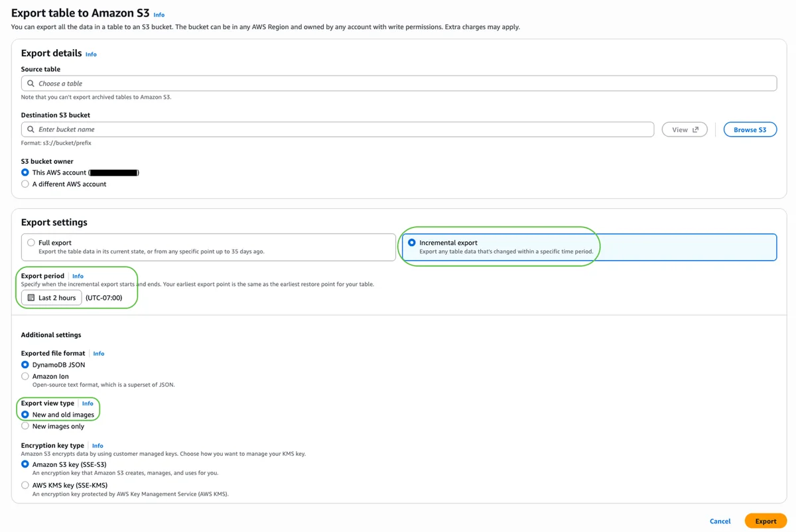Open the Last 2 hours export period picker
This screenshot has height=532, width=796.
pyautogui.click(x=51, y=298)
